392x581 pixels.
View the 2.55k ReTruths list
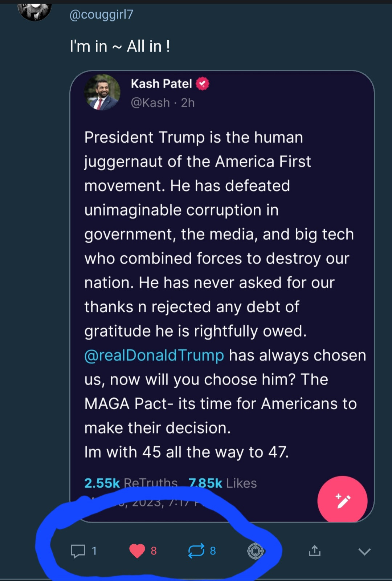(131, 483)
